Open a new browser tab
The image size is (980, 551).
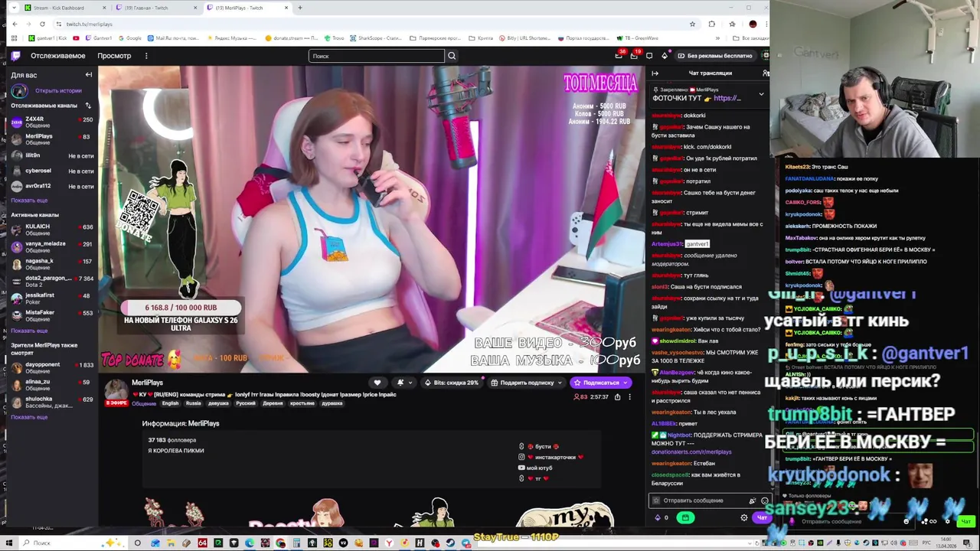[x=299, y=8]
